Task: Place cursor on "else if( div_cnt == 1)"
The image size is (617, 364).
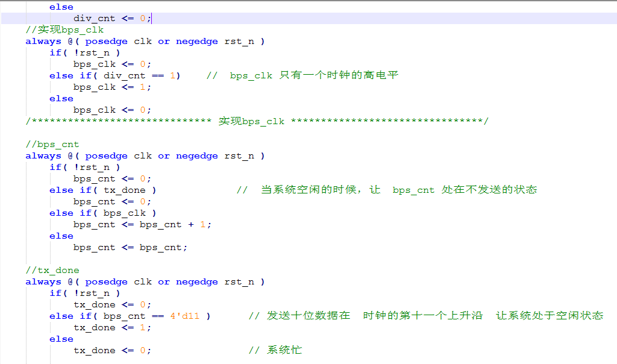Action: pyautogui.click(x=114, y=76)
